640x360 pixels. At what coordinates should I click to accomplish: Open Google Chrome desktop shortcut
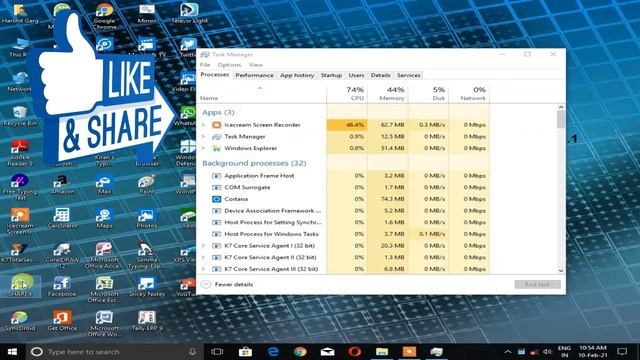(x=104, y=16)
